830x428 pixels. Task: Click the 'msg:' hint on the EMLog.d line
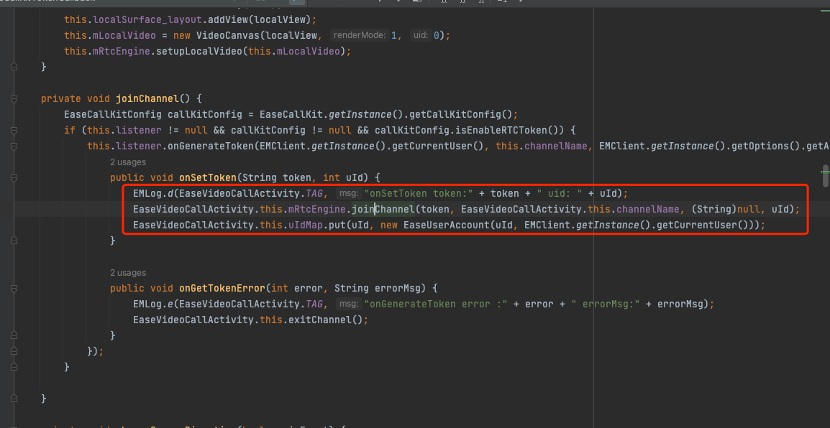(x=349, y=194)
